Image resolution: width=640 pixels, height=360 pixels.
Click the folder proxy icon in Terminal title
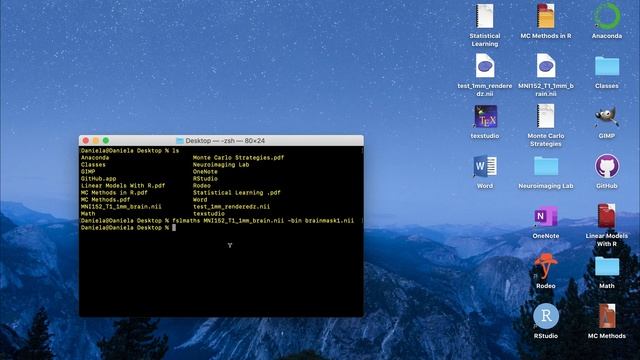click(179, 141)
